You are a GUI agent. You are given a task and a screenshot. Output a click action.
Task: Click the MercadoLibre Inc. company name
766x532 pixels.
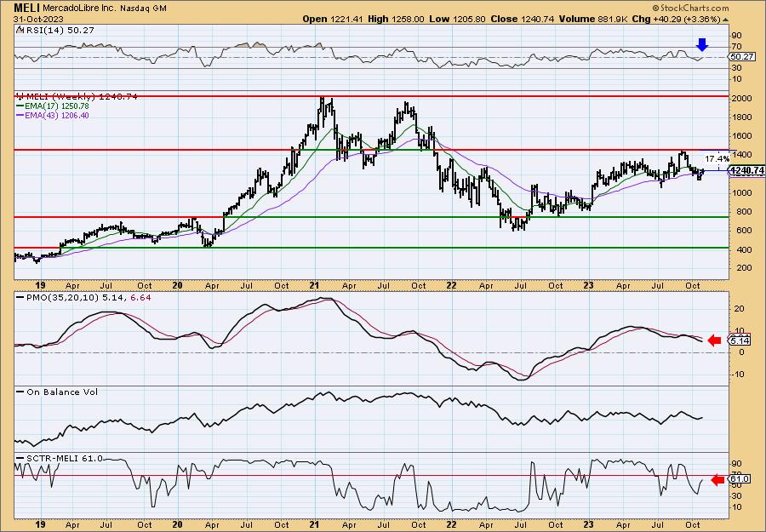point(81,9)
